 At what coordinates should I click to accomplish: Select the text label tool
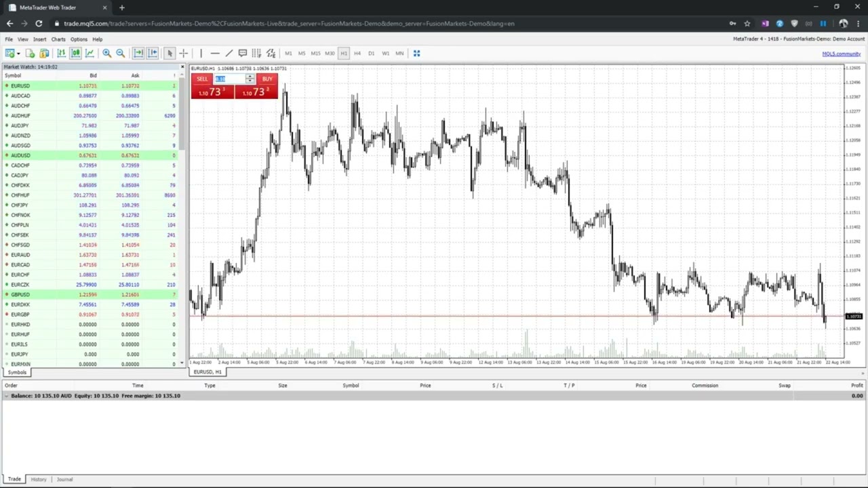click(243, 53)
